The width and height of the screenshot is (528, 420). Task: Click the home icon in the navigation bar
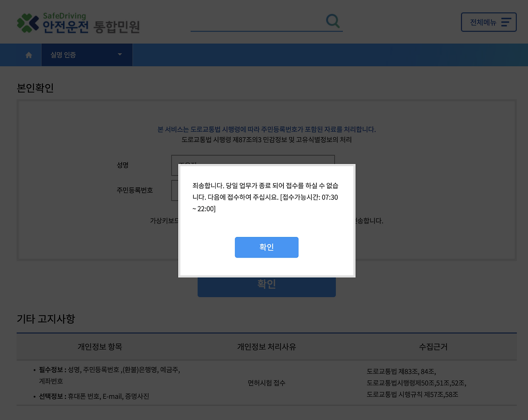click(28, 55)
